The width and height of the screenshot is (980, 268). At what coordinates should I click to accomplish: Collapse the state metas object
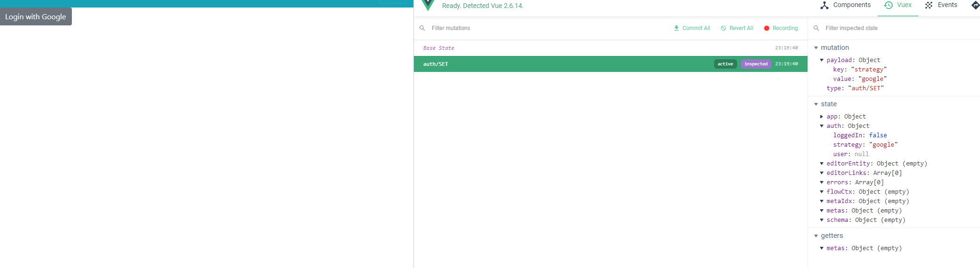point(822,211)
